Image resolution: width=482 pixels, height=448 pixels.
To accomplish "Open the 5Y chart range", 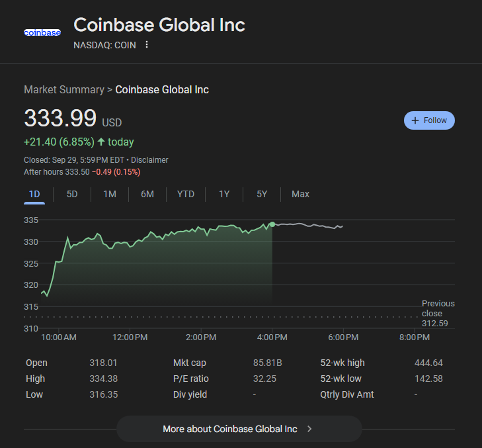I will (262, 194).
